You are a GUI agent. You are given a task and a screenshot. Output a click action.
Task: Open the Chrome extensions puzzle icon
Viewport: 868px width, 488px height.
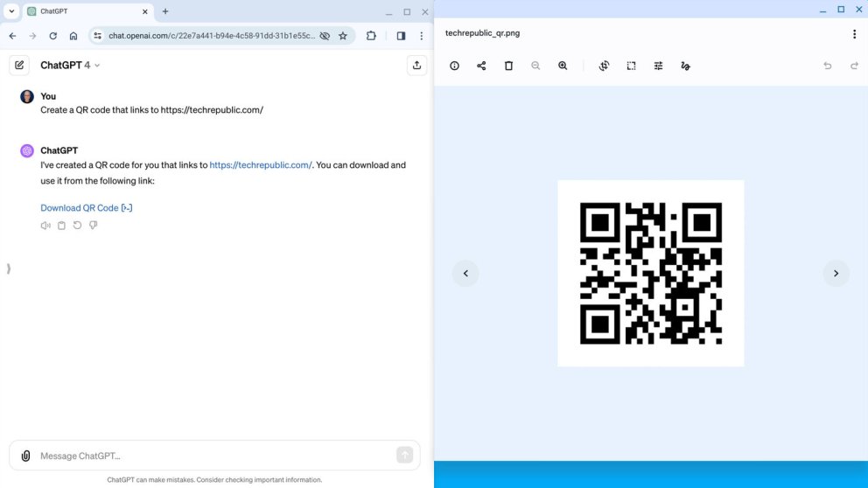[x=371, y=36]
